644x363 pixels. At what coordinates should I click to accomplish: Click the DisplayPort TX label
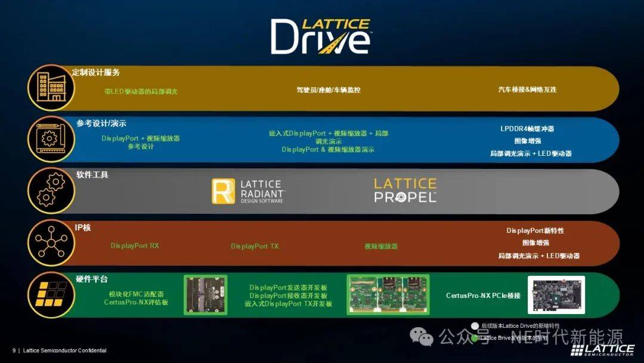(255, 246)
